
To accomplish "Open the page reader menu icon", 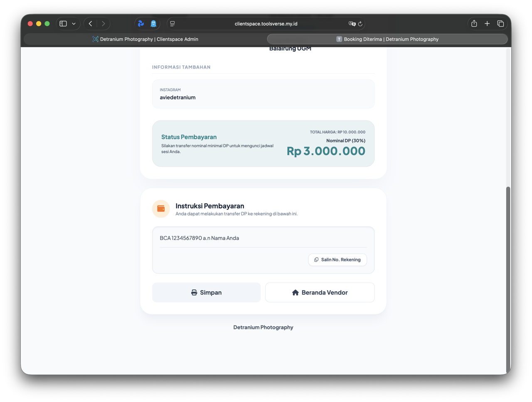I will click(172, 24).
